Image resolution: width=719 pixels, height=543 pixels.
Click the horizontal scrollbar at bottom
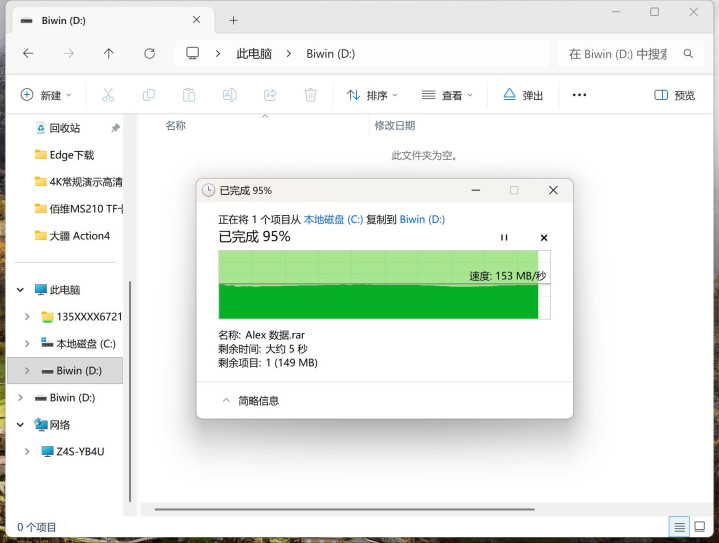pos(344,509)
